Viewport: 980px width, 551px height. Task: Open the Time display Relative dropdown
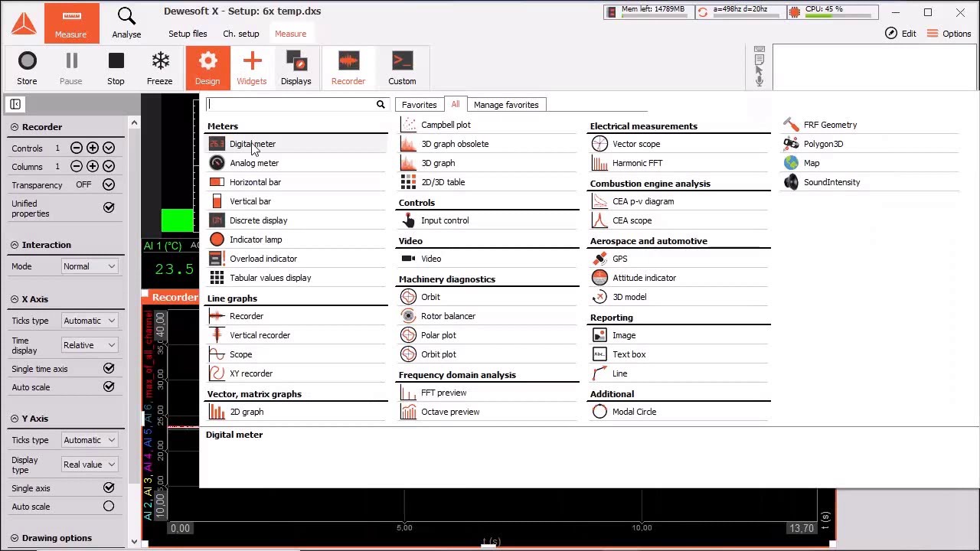tap(90, 345)
